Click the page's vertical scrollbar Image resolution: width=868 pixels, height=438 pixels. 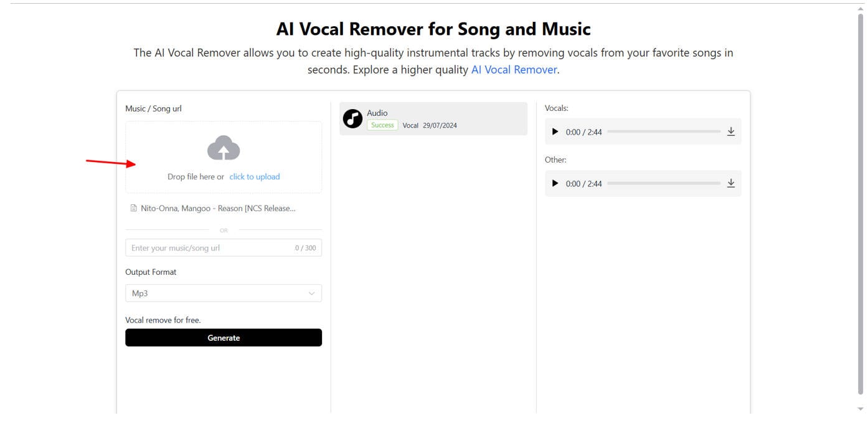point(861,204)
